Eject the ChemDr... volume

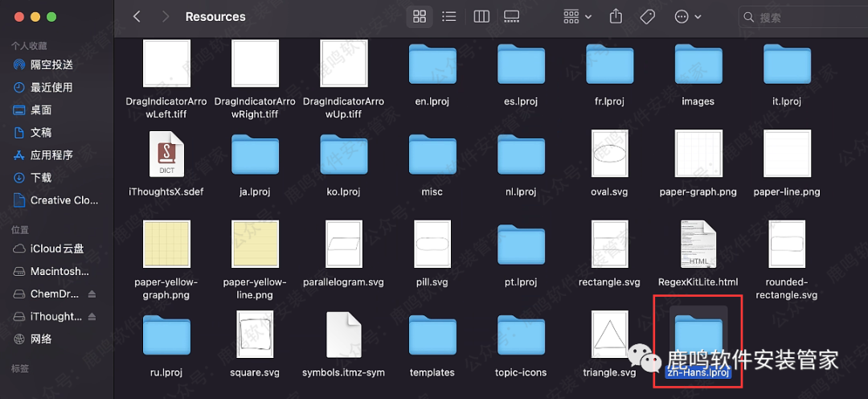tap(92, 294)
